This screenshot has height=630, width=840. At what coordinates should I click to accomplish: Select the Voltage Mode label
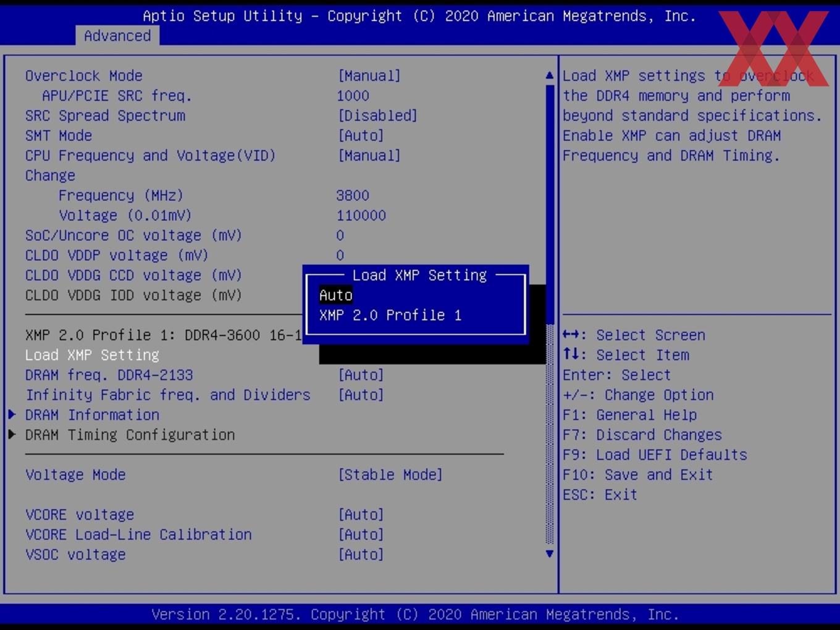click(x=75, y=474)
